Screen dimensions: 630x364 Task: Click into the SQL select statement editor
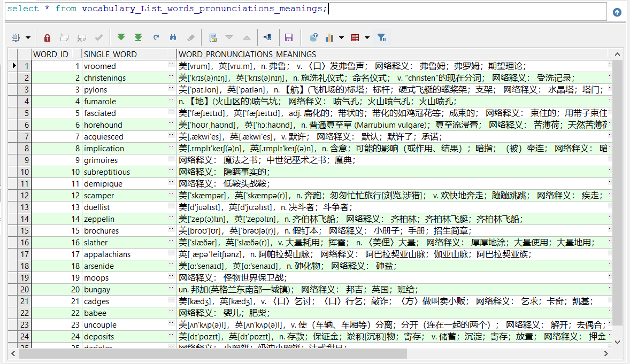pos(305,11)
